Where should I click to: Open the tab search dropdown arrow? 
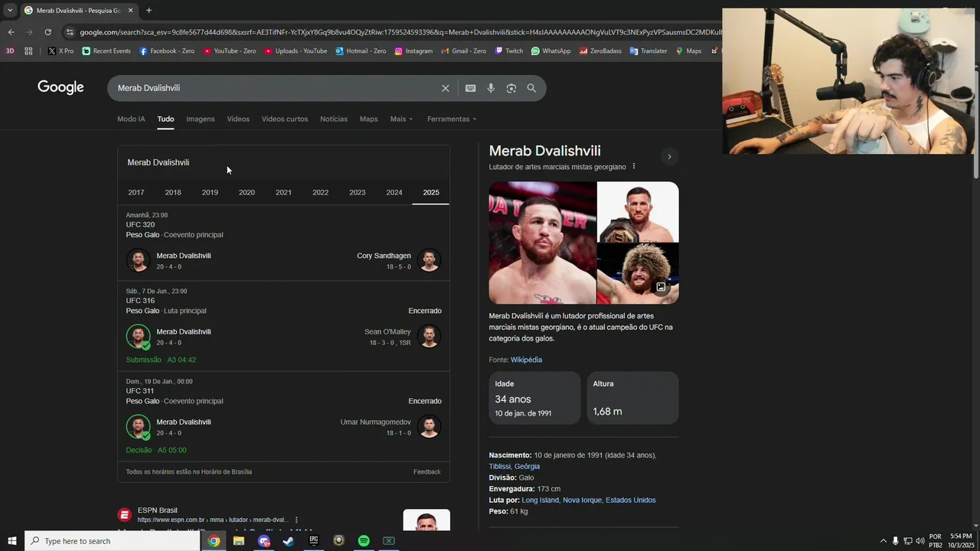10,11
